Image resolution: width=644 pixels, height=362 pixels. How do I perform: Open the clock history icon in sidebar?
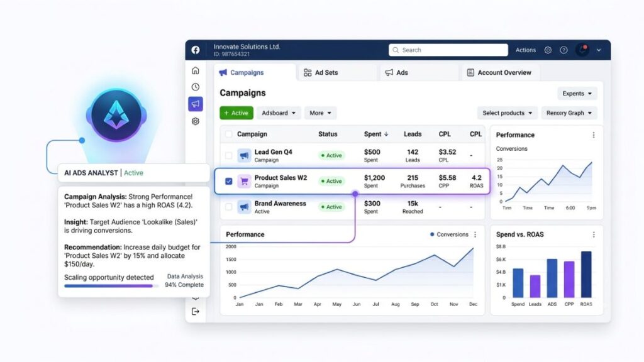(x=196, y=87)
